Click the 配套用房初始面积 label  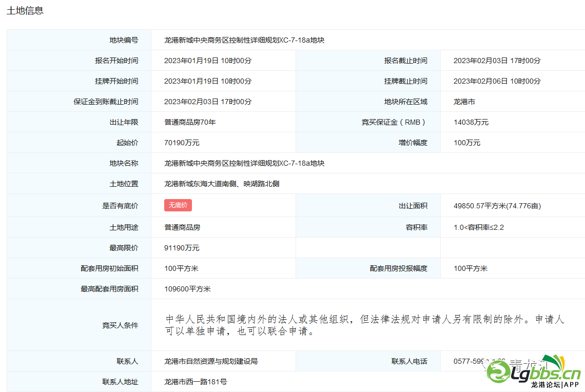109,268
